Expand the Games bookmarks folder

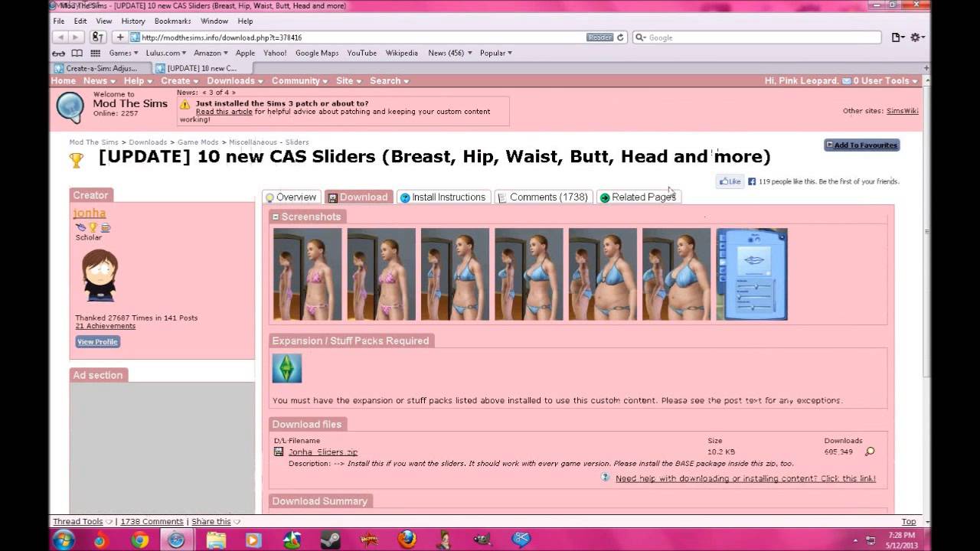pos(122,54)
